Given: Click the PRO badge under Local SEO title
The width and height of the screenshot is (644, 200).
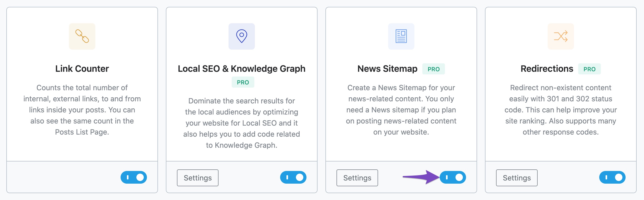Looking at the screenshot, I should (243, 82).
